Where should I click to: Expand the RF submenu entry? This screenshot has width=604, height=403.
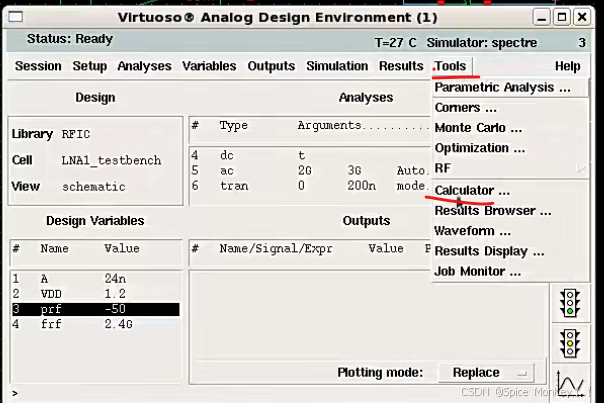(x=510, y=168)
